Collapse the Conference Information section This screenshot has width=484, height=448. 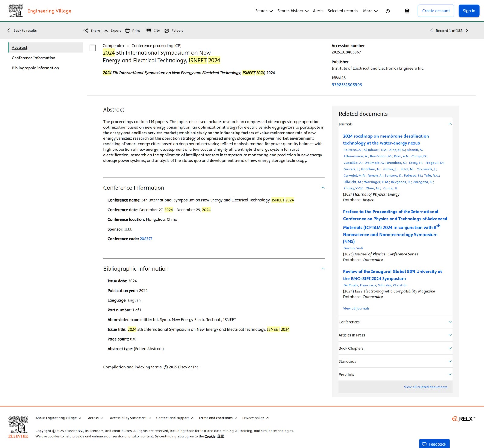(323, 188)
